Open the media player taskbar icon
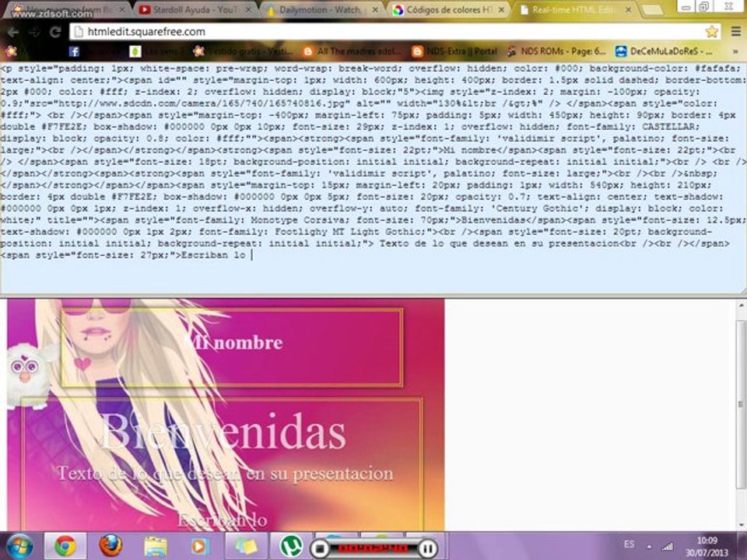Screen dimensions: 747x560 pos(200,546)
